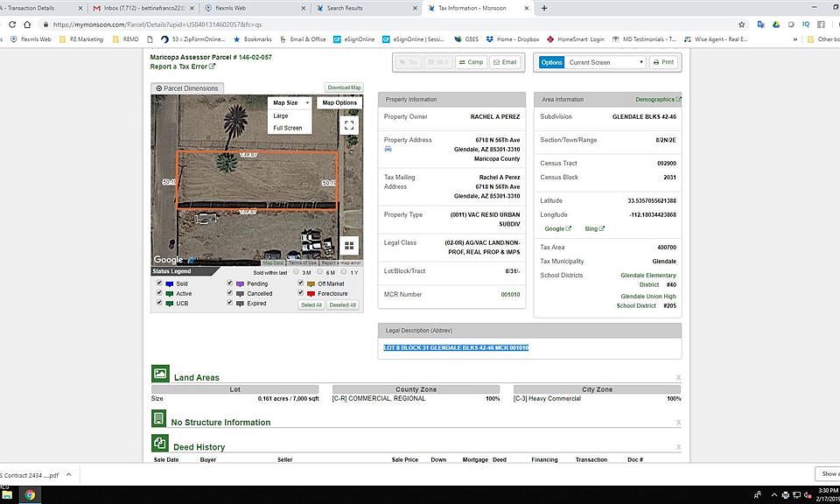The height and width of the screenshot is (504, 840).
Task: Switch to the Gmail Inbox tab
Action: pyautogui.click(x=142, y=8)
